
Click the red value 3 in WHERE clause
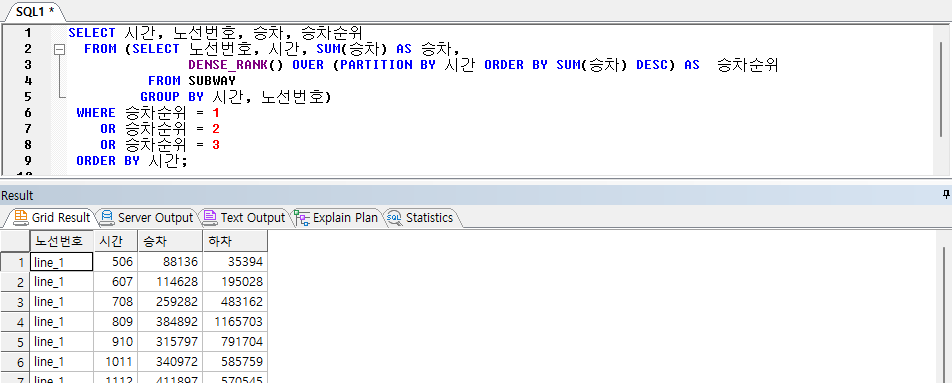216,145
